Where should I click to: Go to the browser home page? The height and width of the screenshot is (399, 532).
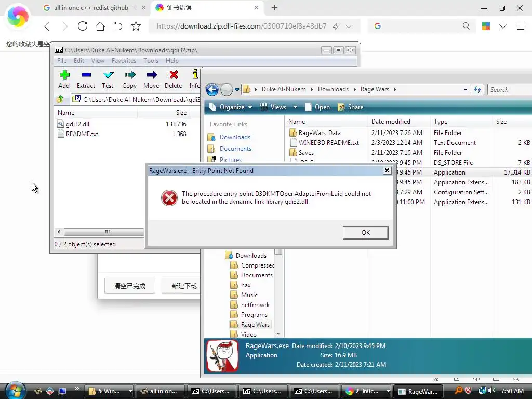100,26
